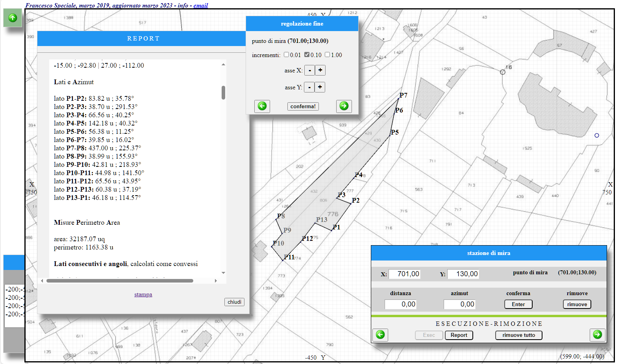Click the report scroll-down arrow
This screenshot has height=364, width=622.
(x=223, y=273)
